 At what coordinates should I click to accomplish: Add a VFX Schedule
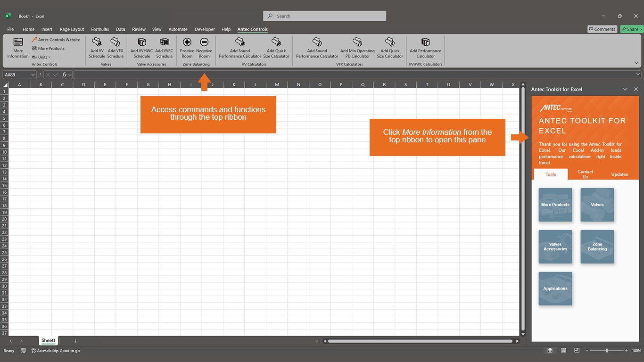115,48
